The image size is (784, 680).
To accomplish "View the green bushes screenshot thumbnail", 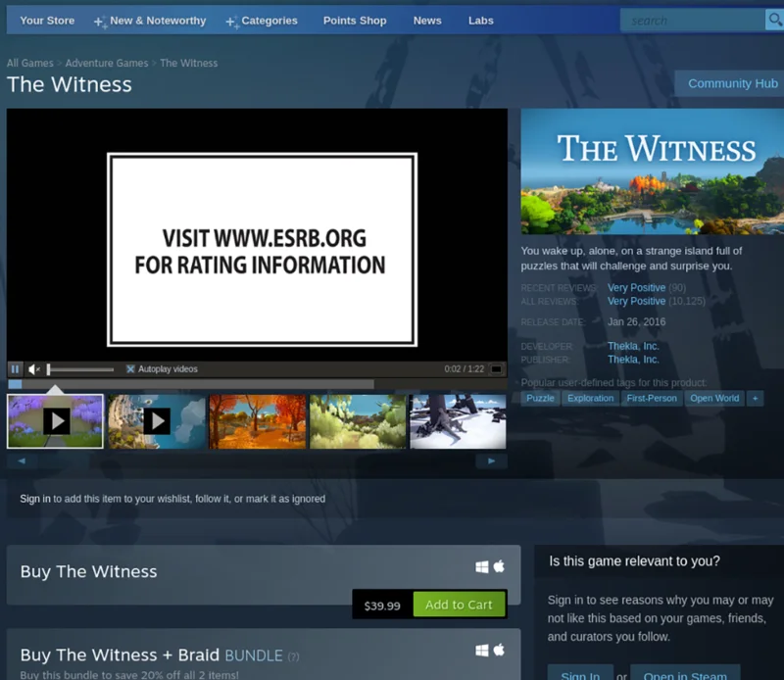I will coord(358,421).
